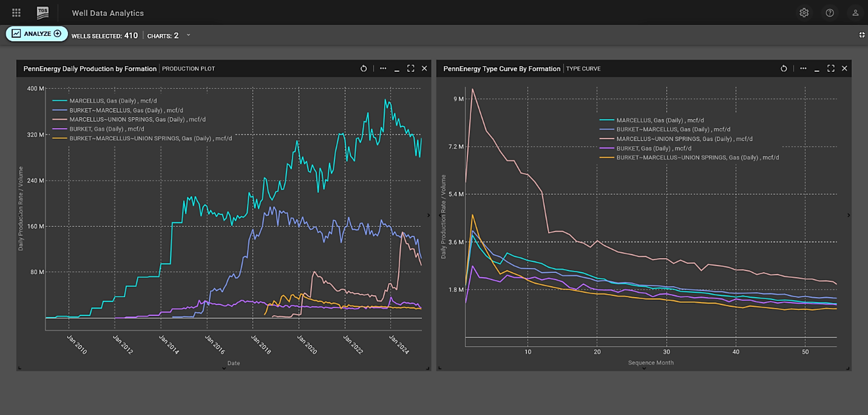Expand the chevron below Sequence Month axis
Viewport: 868px width, 415px height.
pos(644,368)
